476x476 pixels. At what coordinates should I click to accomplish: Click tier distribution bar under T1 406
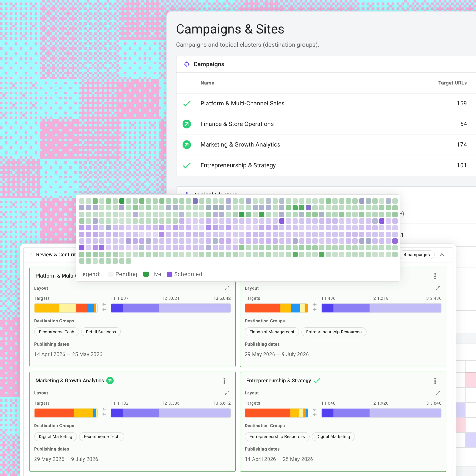pos(381,308)
